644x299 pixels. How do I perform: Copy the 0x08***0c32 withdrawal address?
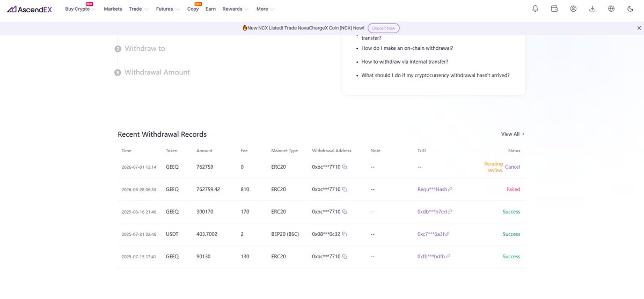[345, 235]
